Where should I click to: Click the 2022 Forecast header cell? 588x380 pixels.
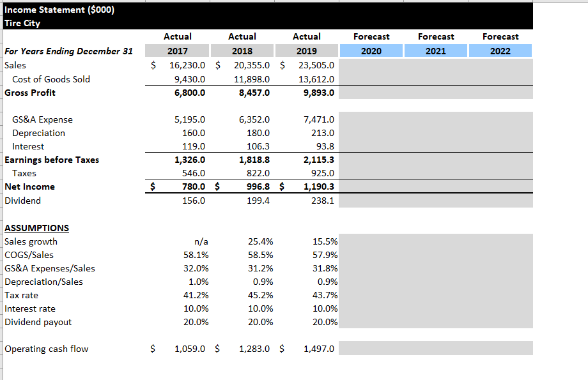click(x=500, y=50)
